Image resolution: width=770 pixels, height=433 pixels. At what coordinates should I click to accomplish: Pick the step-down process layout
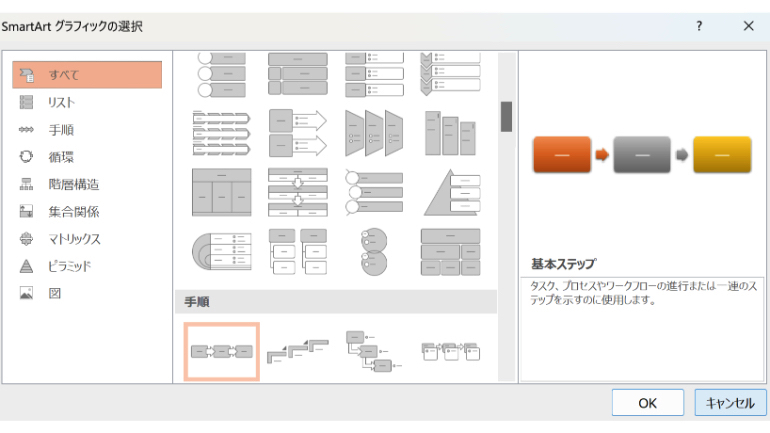(x=374, y=352)
